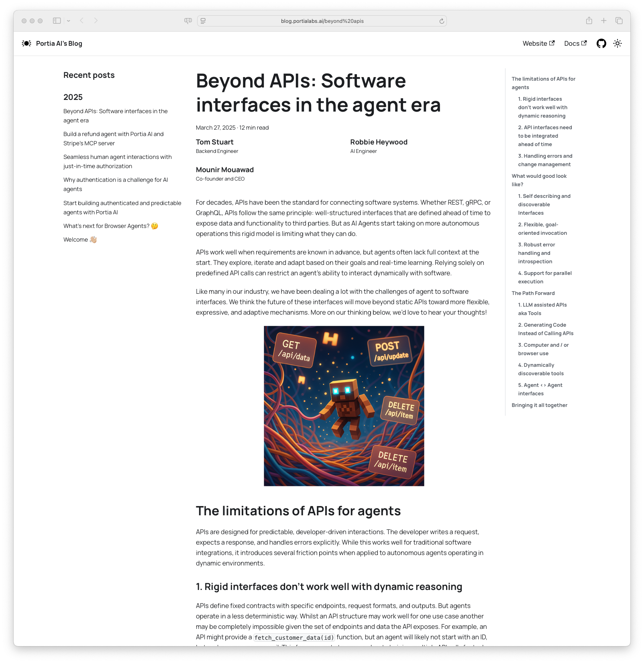Open the 'Welcome 👋' post link
The width and height of the screenshot is (644, 663).
77,239
